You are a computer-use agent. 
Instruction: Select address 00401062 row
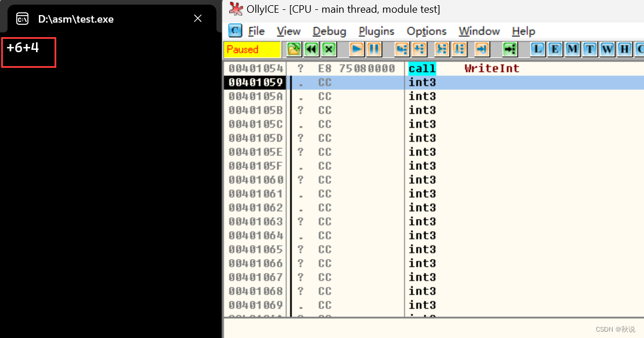coord(255,208)
